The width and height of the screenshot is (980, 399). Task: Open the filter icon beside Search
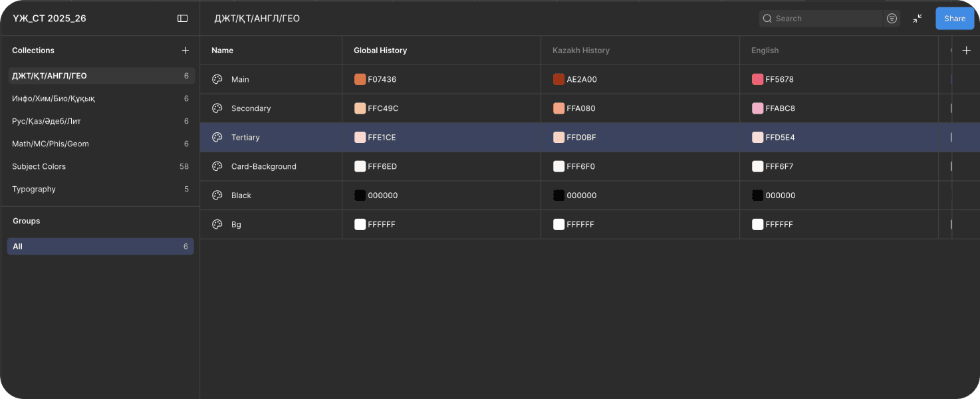(x=892, y=19)
